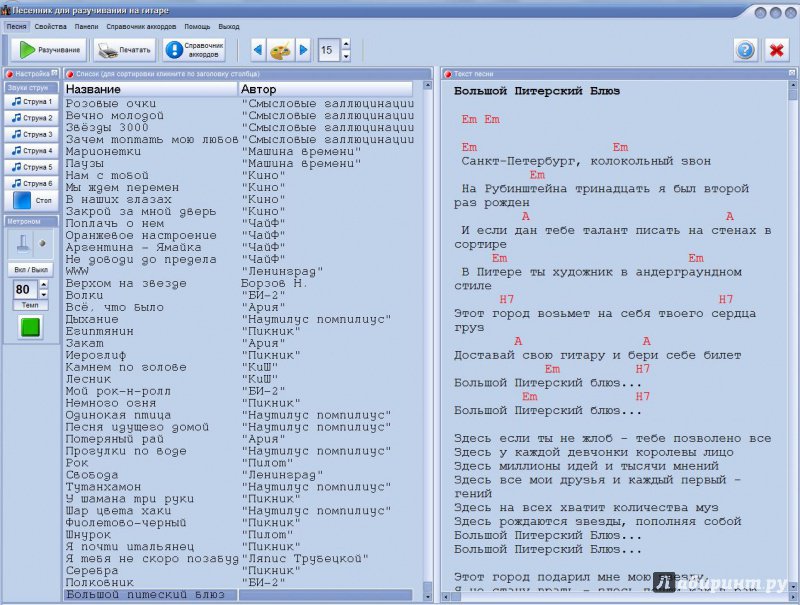The image size is (800, 605).
Task: Click the corner icon of the Текст песни panel
Action: [792, 73]
